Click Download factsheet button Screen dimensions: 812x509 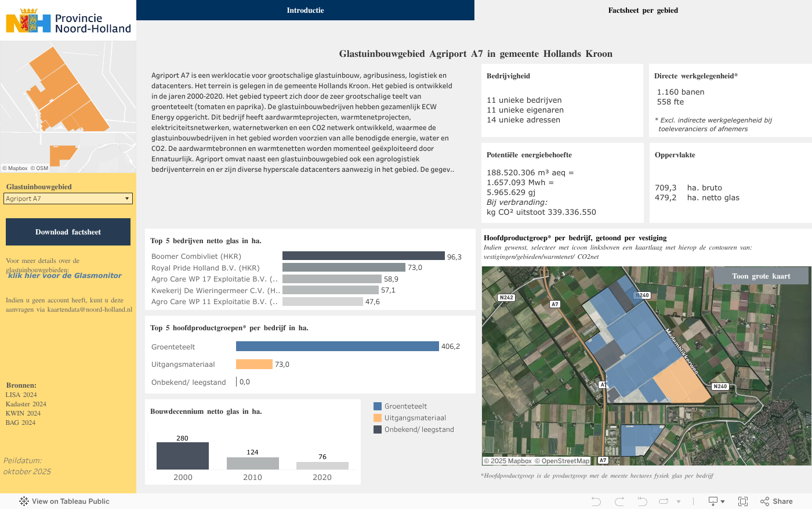[x=68, y=232]
